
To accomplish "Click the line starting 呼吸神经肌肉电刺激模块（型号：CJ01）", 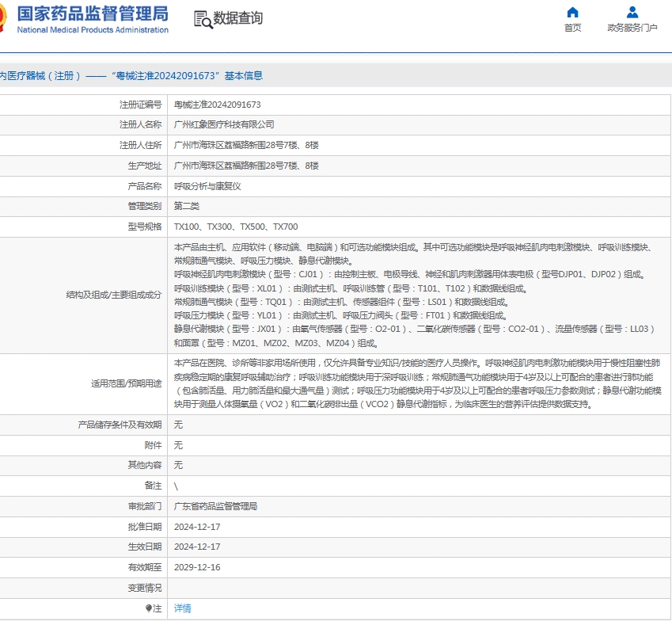I will point(410,275).
